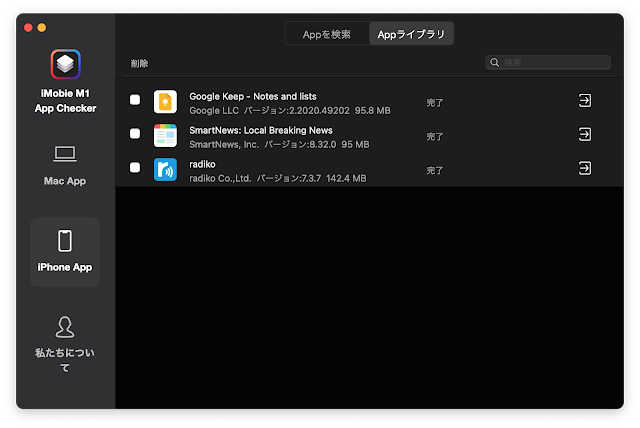Image resolution: width=640 pixels, height=428 pixels.
Task: Click the radiko app icon
Action: 165,169
